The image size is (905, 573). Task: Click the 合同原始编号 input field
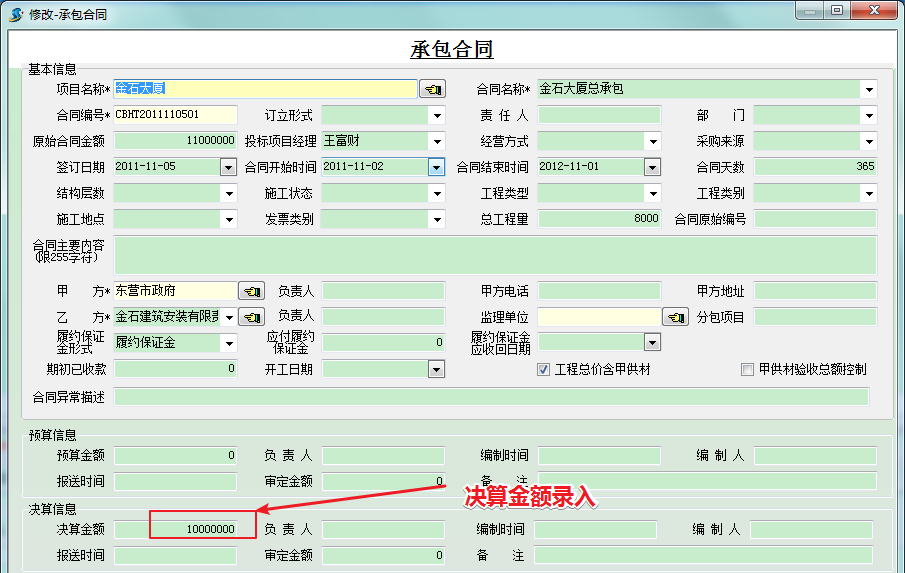pyautogui.click(x=815, y=219)
